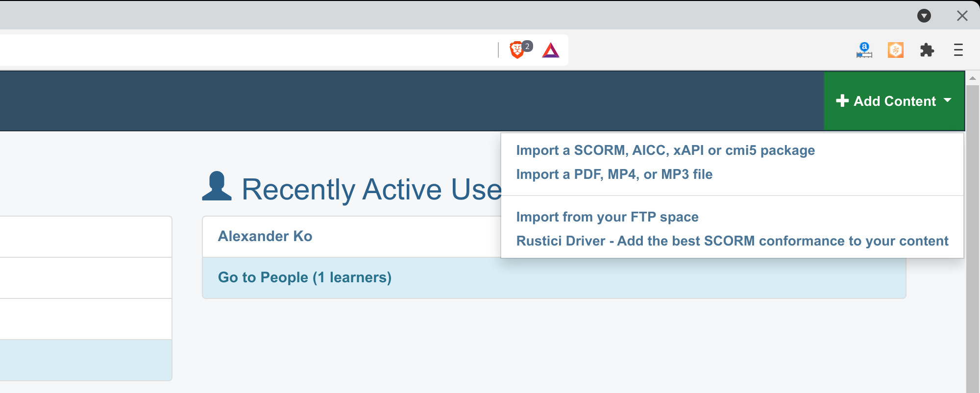This screenshot has width=980, height=393.
Task: Open the Brave Shields lion icon
Action: point(517,50)
